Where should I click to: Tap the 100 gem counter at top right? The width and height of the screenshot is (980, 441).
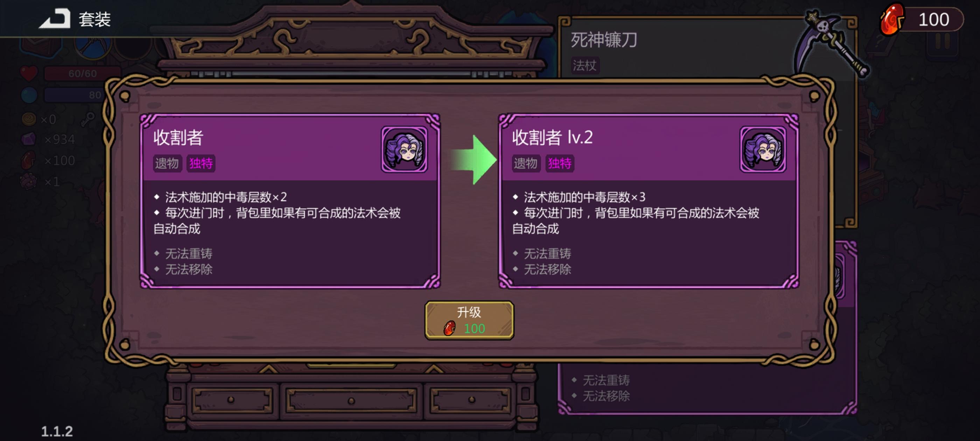(x=933, y=19)
